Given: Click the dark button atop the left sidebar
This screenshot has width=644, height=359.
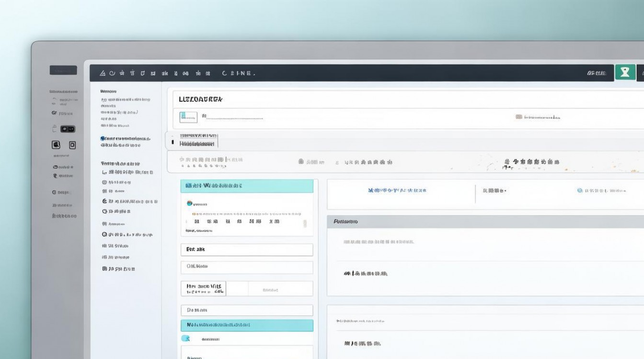Looking at the screenshot, I should (x=63, y=70).
